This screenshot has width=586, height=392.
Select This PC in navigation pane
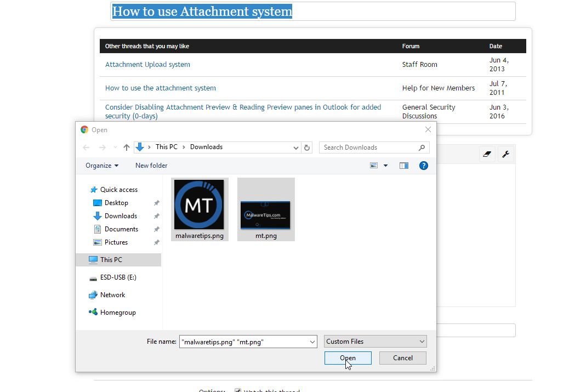118,260
